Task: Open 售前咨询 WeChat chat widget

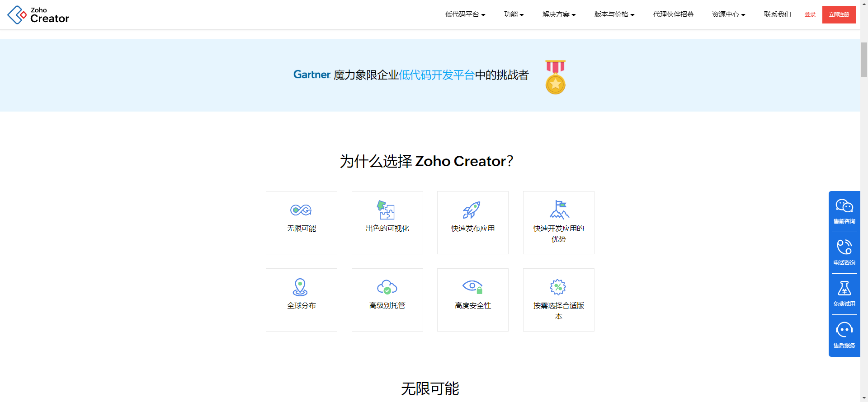Action: pos(844,211)
